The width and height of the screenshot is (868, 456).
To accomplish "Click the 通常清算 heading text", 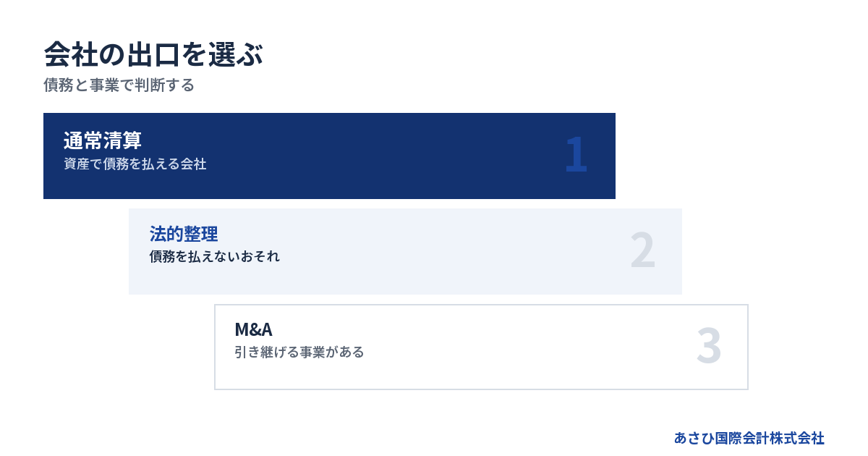I will pyautogui.click(x=102, y=140).
